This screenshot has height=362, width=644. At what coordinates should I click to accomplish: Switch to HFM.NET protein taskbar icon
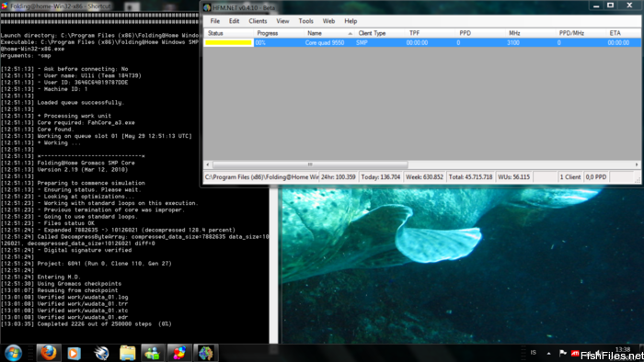(205, 353)
